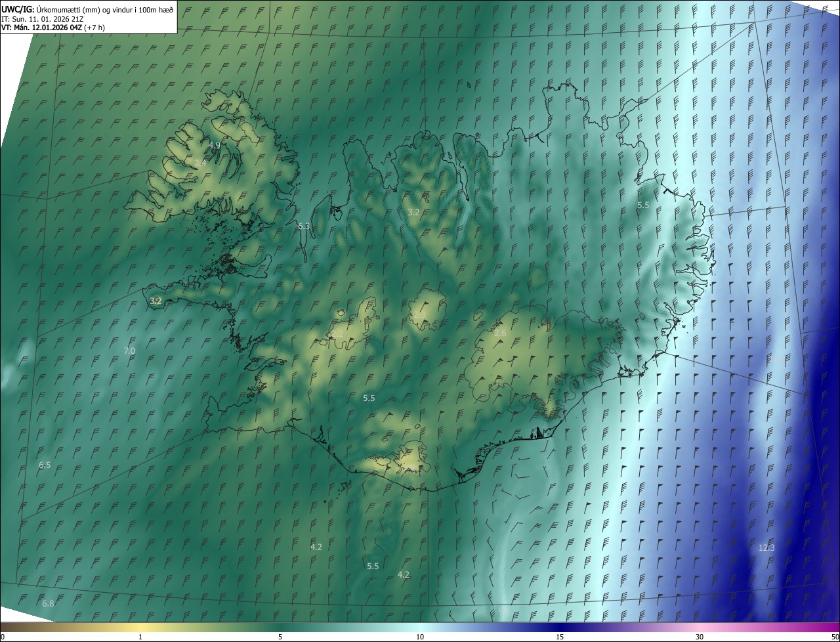Click the '6.5' value label on the map
840x642 pixels.
(45, 465)
